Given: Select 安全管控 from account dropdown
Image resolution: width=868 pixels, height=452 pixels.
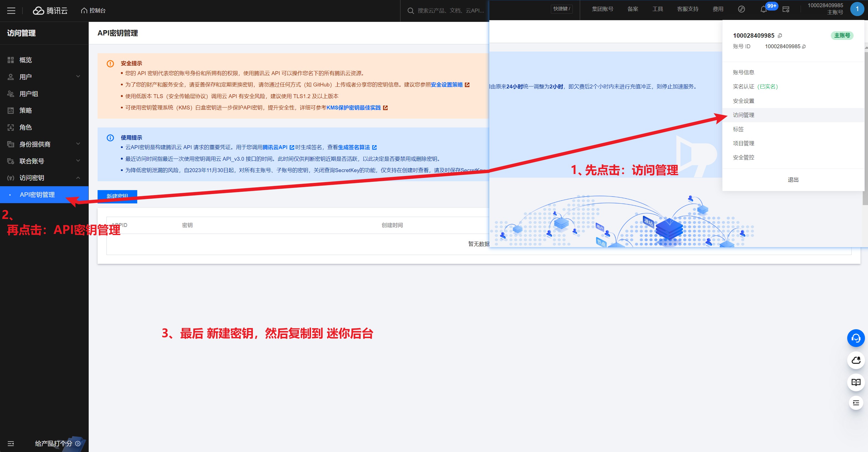Looking at the screenshot, I should (743, 158).
